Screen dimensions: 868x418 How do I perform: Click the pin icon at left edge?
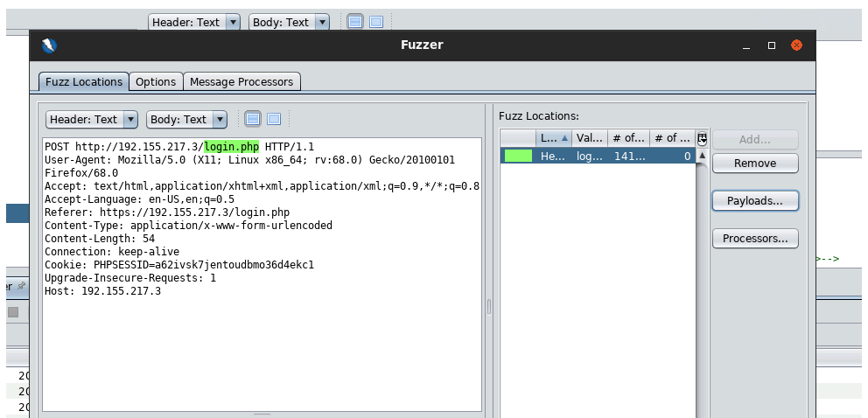(21, 286)
